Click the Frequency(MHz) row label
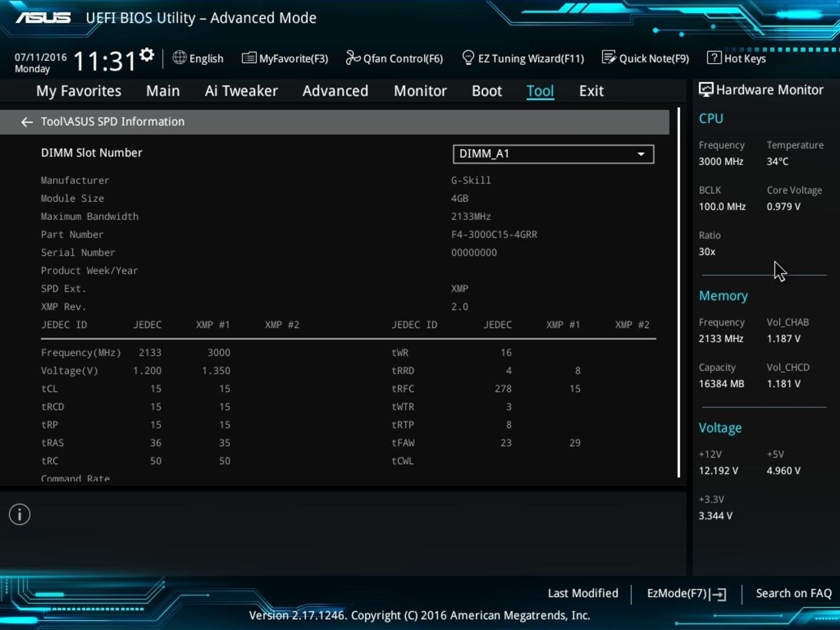Viewport: 840px width, 630px height. [x=81, y=353]
